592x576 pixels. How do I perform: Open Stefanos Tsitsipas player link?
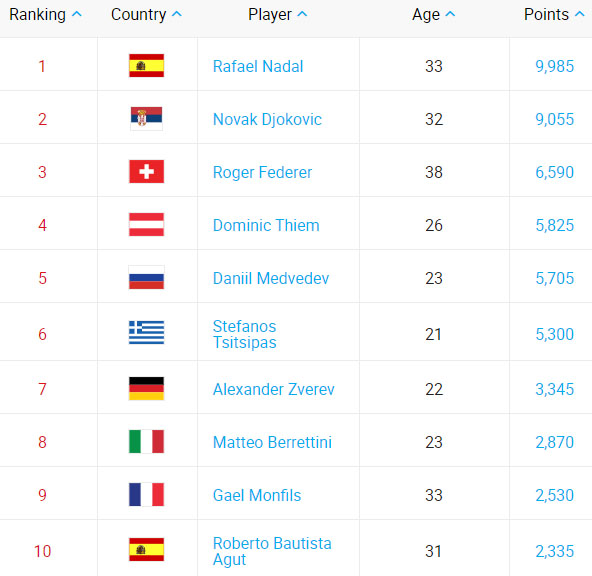click(245, 334)
